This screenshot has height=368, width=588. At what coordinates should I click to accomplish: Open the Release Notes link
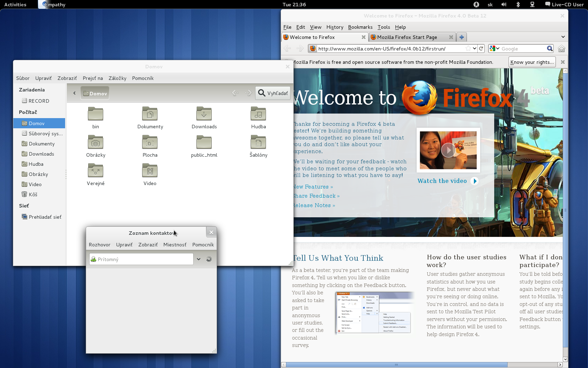314,205
